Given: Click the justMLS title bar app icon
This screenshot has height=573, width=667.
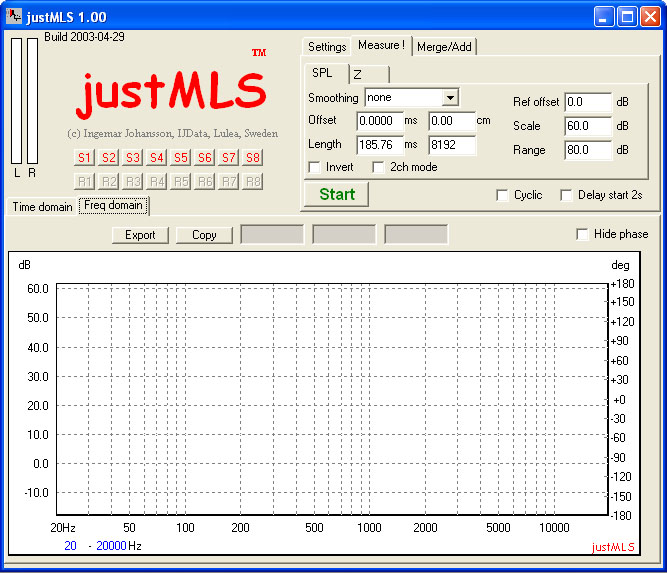Looking at the screenshot, I should (x=14, y=16).
